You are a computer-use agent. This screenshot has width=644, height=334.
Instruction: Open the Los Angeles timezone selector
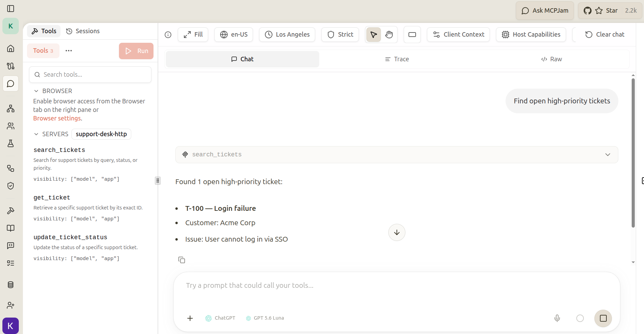pyautogui.click(x=287, y=35)
